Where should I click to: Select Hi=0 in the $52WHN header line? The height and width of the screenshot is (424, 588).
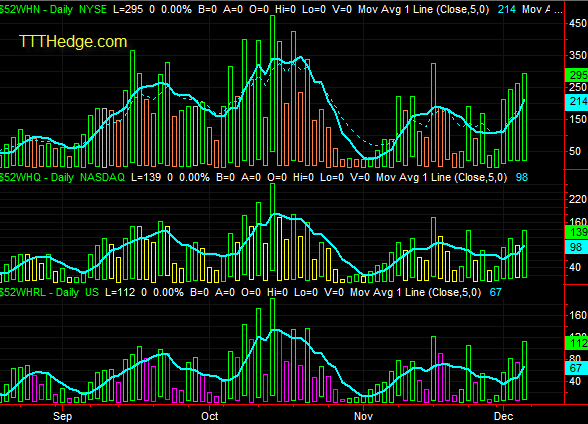pos(286,9)
